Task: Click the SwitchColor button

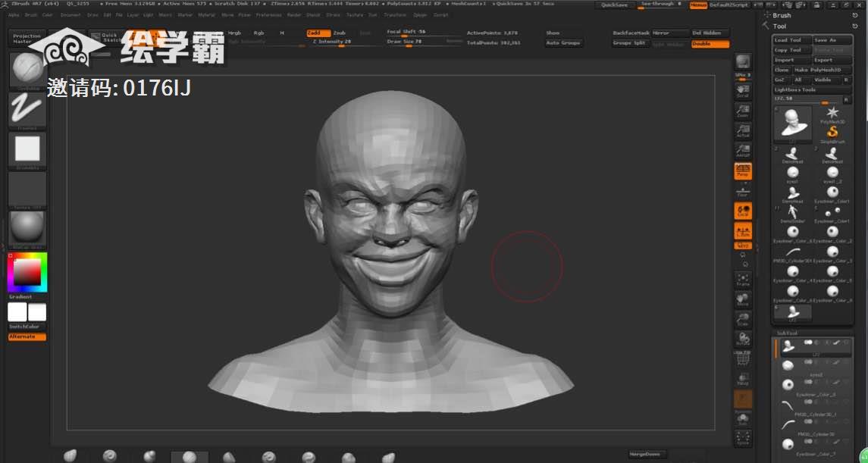Action: tap(27, 327)
